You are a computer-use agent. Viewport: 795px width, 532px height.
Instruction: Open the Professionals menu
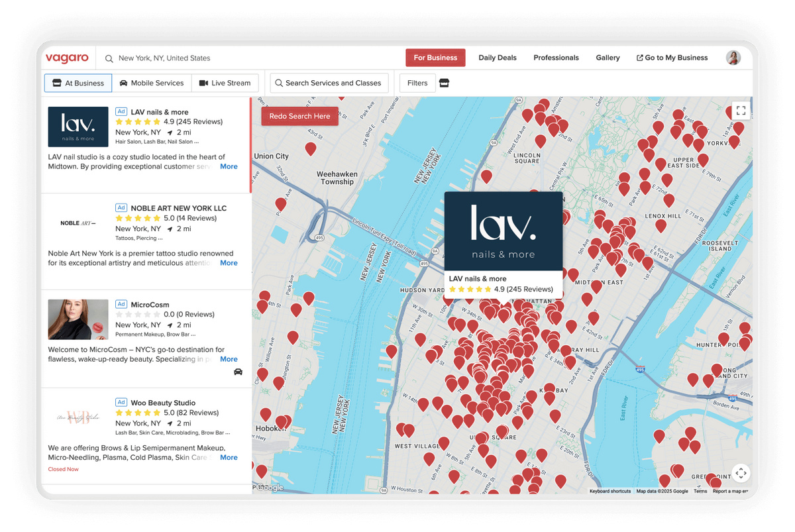556,58
